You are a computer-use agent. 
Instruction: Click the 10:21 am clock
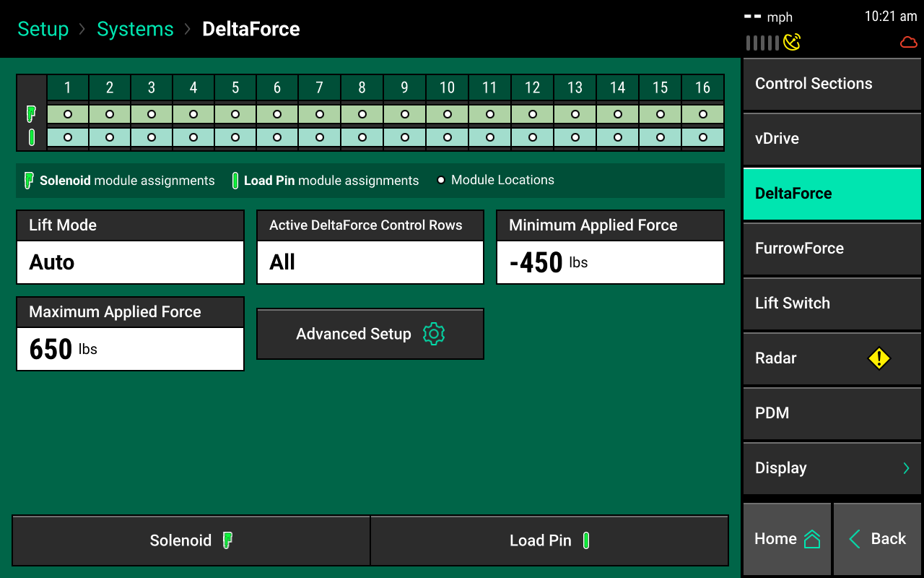tap(891, 17)
